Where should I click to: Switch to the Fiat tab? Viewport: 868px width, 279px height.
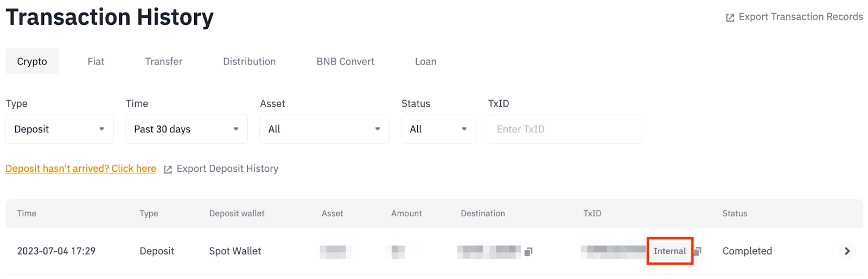96,62
